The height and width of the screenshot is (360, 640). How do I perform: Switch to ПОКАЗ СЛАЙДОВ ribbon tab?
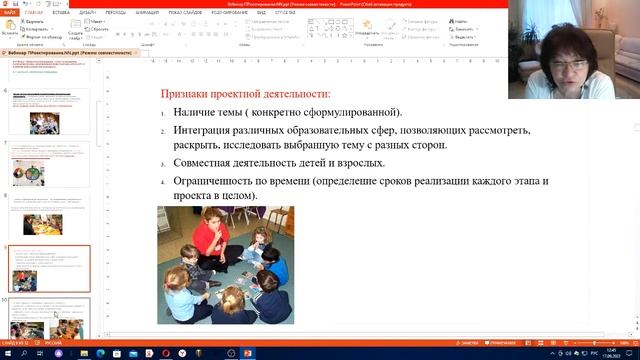click(x=185, y=13)
